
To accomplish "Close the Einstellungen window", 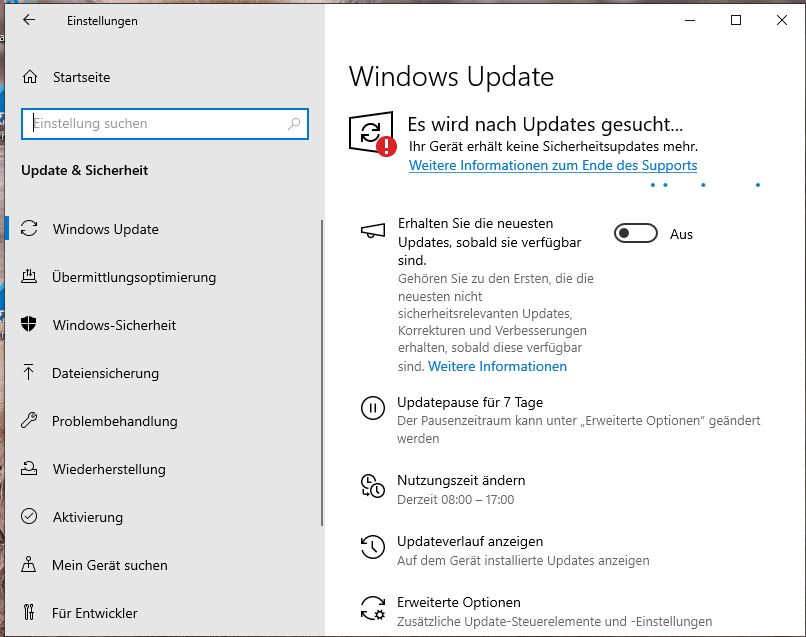I will click(x=781, y=20).
